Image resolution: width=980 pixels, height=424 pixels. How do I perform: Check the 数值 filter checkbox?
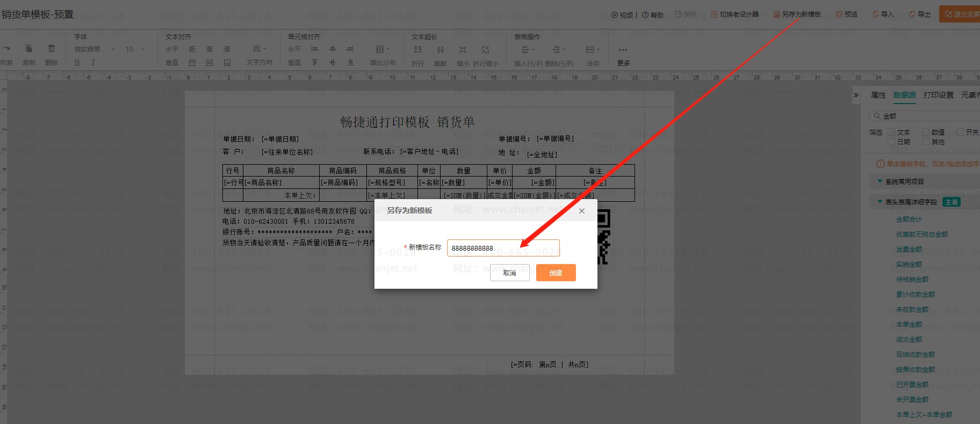pos(926,132)
